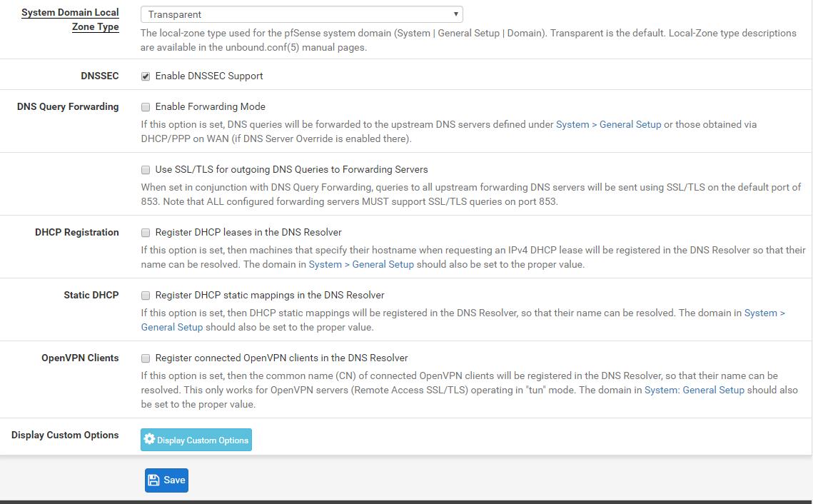Tick Register DHCP leases in DNS Resolver
This screenshot has height=504, width=813.
pos(146,232)
